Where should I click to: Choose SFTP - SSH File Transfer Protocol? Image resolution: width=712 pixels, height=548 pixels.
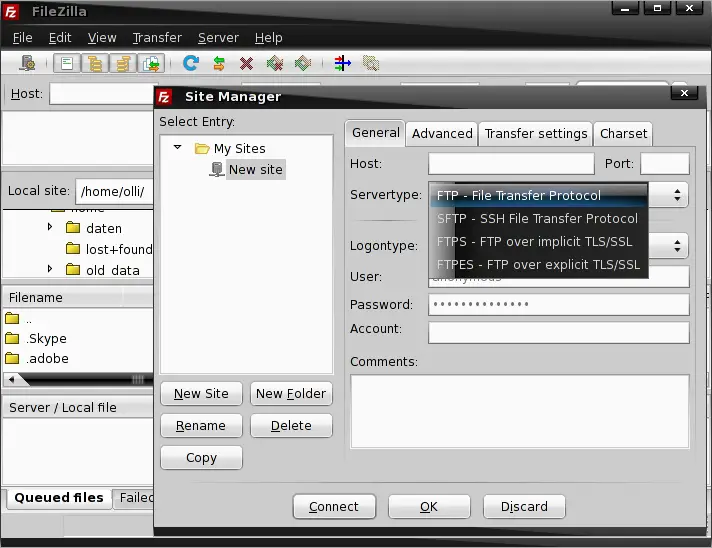[x=538, y=218]
